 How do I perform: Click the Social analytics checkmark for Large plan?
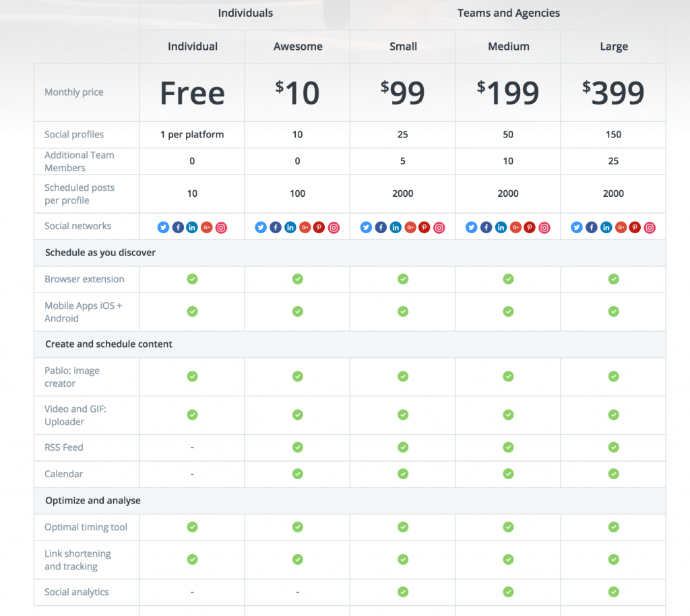pos(613,592)
